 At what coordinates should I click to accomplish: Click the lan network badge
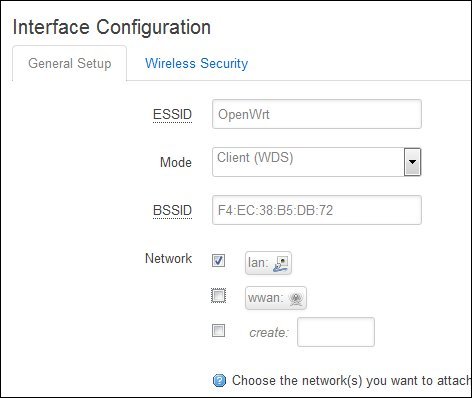pos(268,263)
